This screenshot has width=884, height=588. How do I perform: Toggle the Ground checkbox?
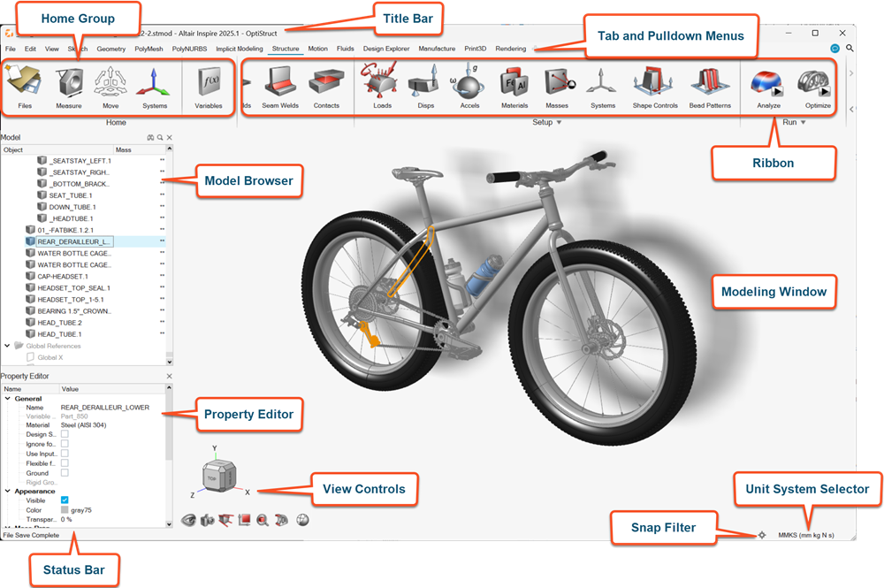coord(65,472)
